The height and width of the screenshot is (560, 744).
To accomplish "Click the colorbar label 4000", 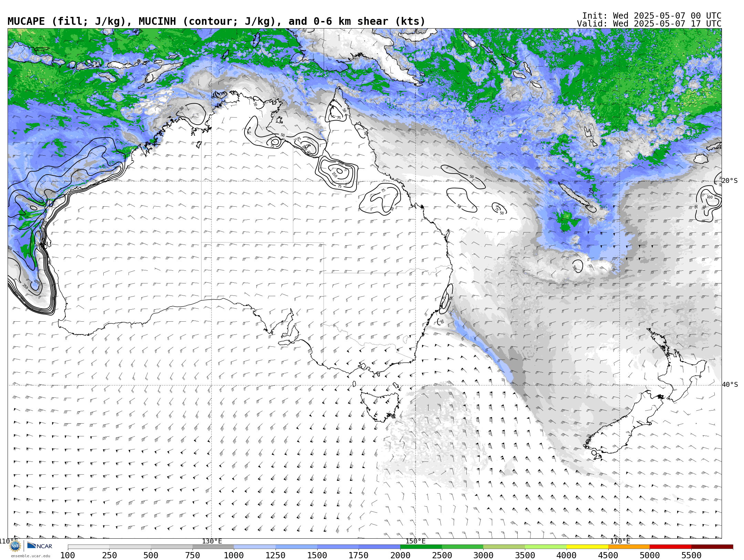I will point(567,555).
